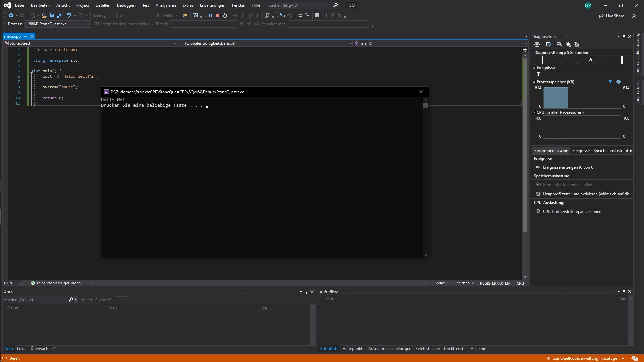The width and height of the screenshot is (644, 362).
Task: Pause the debugger with Break All
Action: (210, 15)
